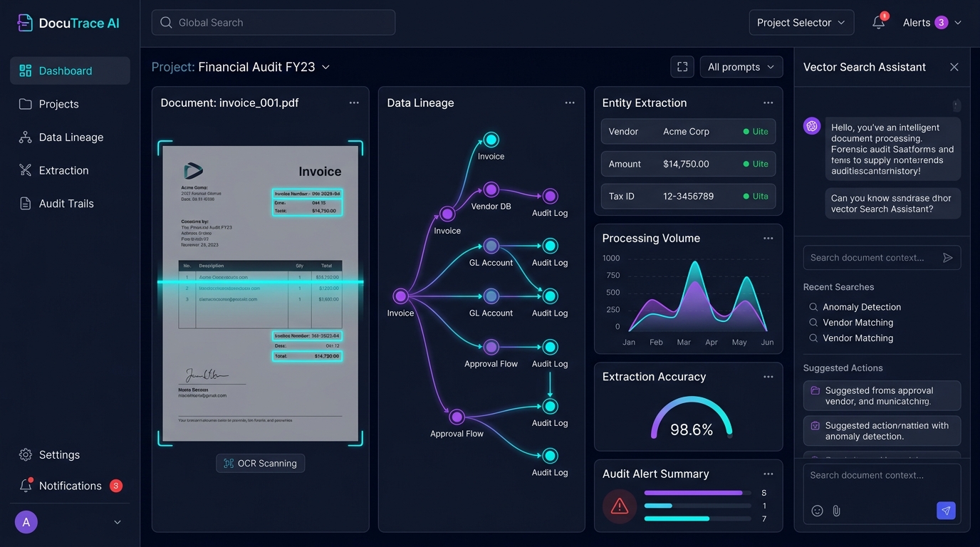The width and height of the screenshot is (980, 547).
Task: Focus the Global Search field
Action: click(x=273, y=23)
